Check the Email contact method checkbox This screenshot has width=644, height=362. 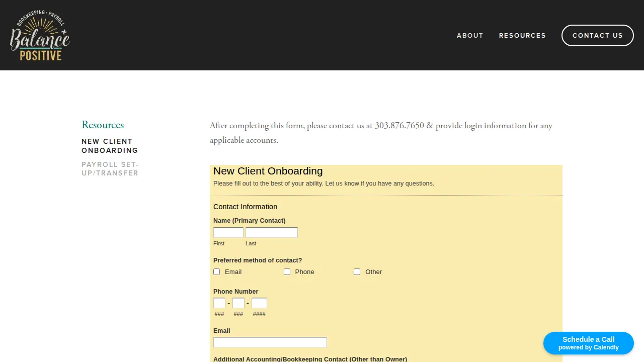(217, 271)
